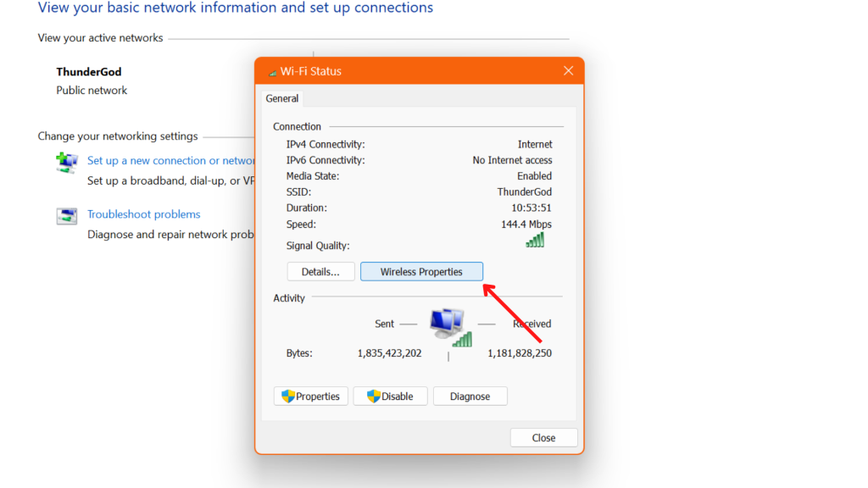
Task: Run Diagnose on the Wi-Fi connection
Action: 470,396
